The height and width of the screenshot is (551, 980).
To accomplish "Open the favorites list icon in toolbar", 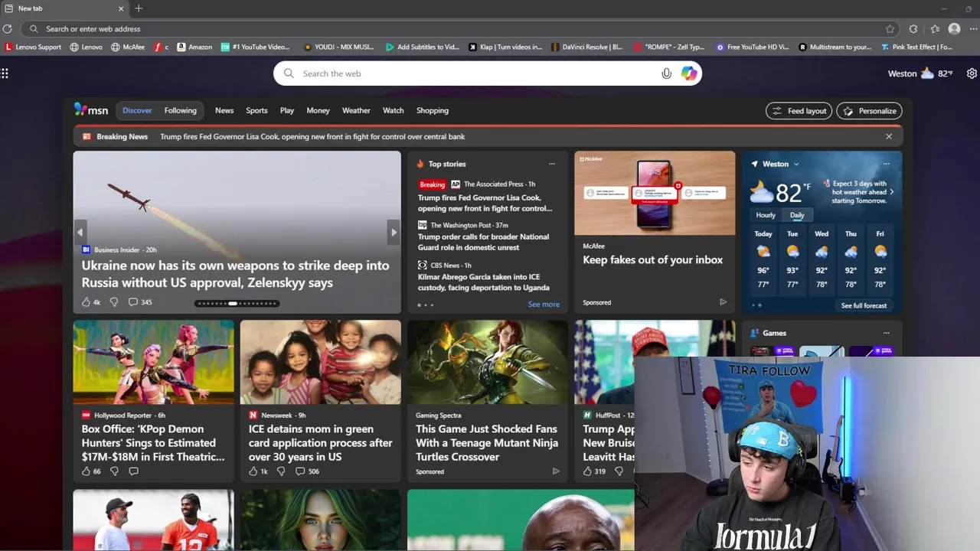I will (935, 29).
